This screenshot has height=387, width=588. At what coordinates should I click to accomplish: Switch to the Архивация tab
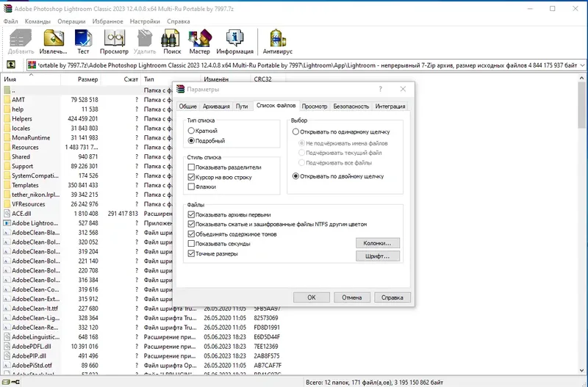(x=216, y=106)
